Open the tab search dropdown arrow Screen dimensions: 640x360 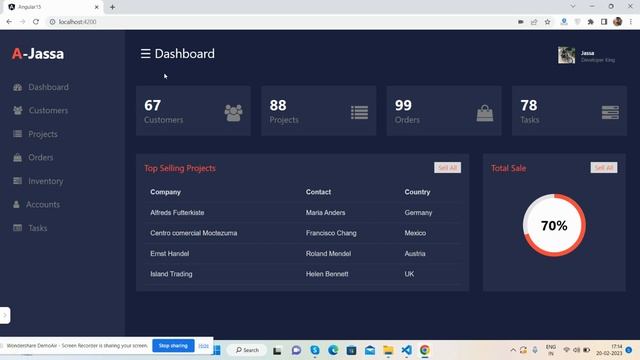pos(573,7)
